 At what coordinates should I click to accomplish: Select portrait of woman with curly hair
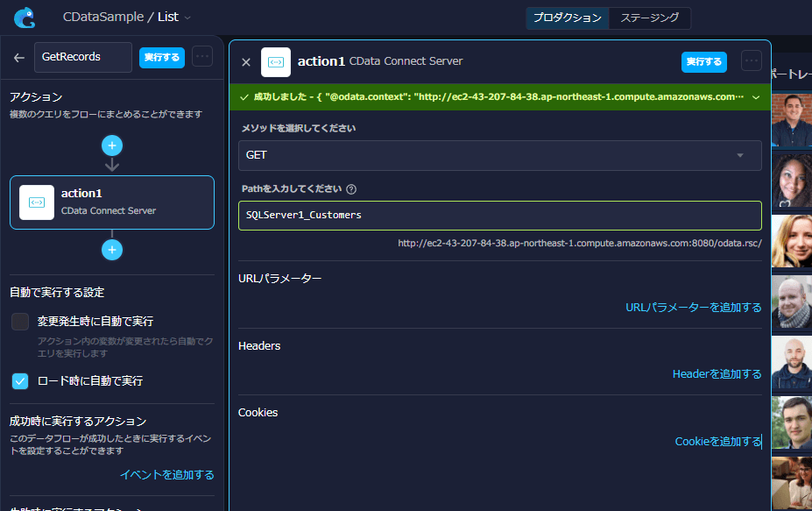coord(792,181)
